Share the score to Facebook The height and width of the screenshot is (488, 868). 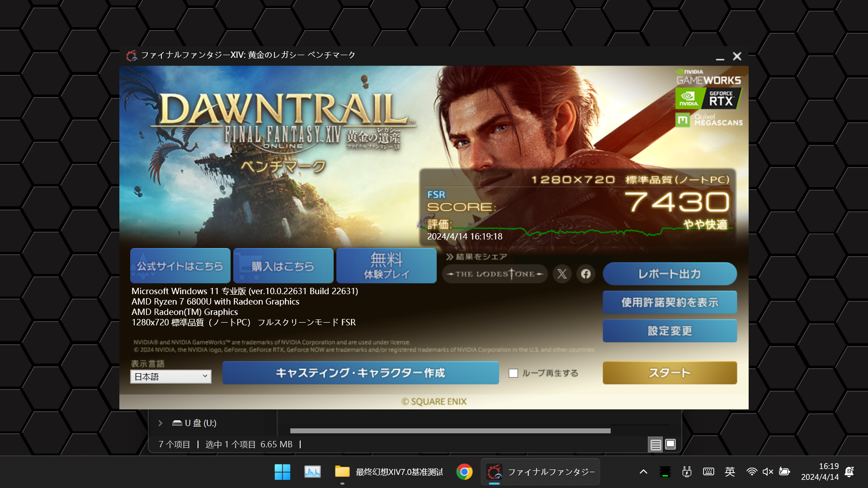click(586, 274)
